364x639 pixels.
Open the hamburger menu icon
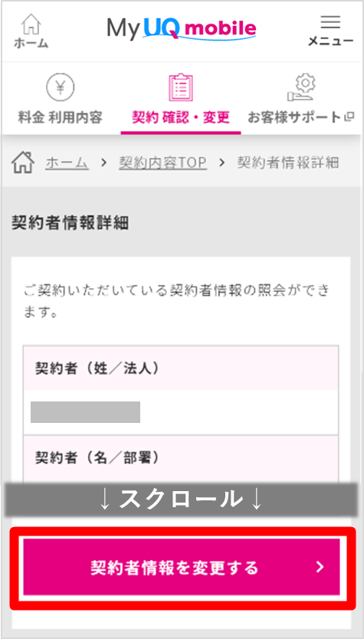coord(330,22)
